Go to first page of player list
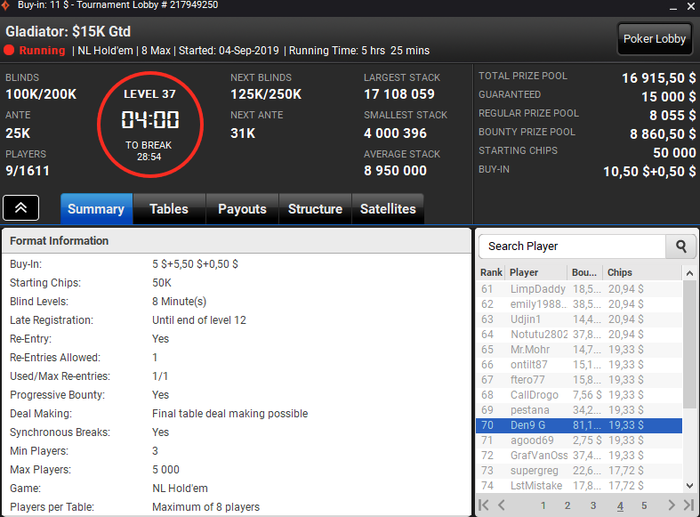700x517 pixels. [483, 505]
